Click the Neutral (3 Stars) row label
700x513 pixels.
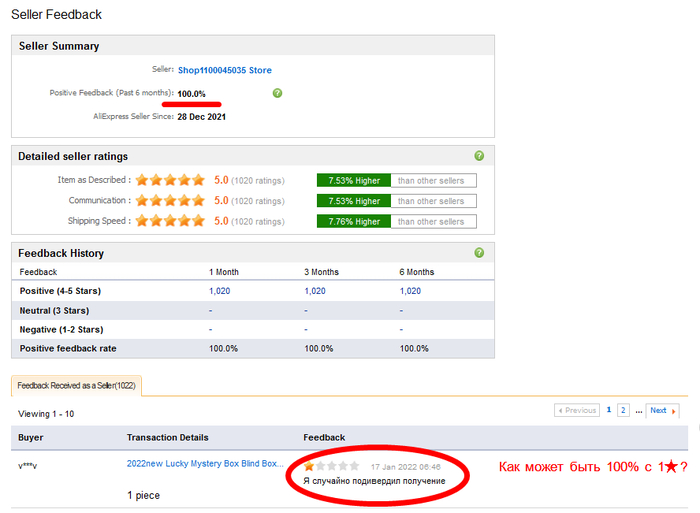click(54, 311)
